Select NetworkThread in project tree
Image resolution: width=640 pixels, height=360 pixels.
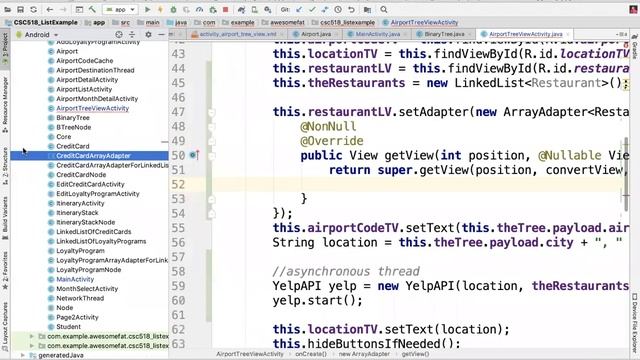(80, 298)
